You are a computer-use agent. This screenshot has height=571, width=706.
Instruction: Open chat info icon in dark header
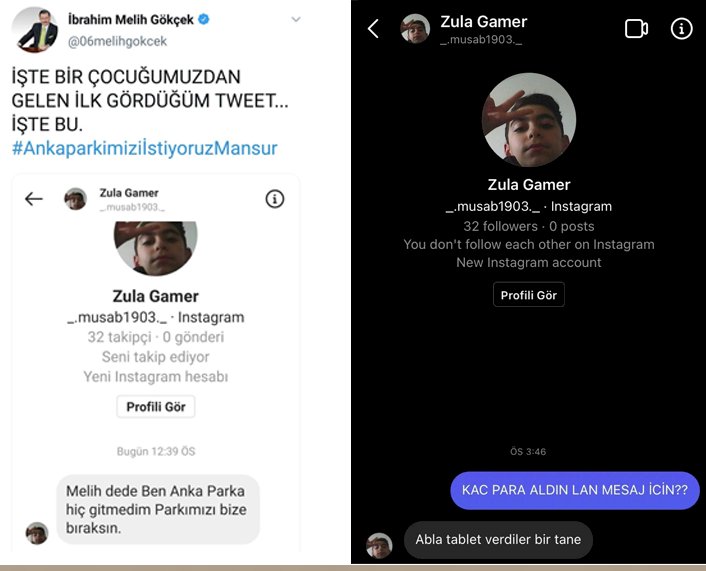click(x=681, y=29)
